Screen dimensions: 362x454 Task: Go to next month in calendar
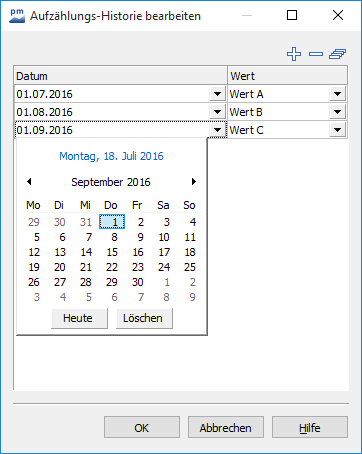pos(194,182)
